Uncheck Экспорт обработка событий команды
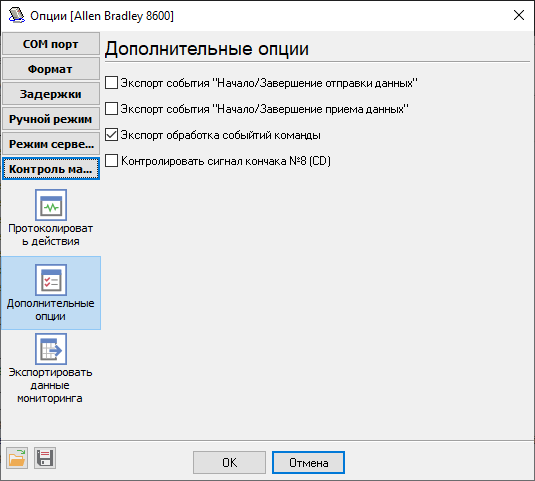 click(x=111, y=134)
